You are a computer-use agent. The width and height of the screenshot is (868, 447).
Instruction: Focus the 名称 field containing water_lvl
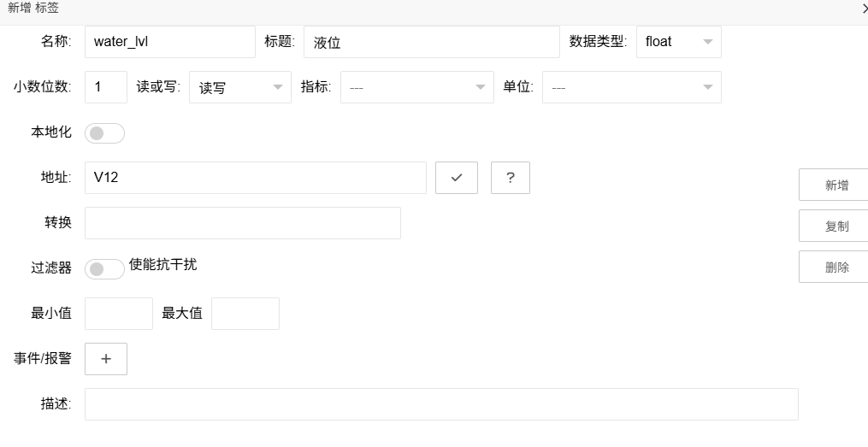click(x=170, y=42)
